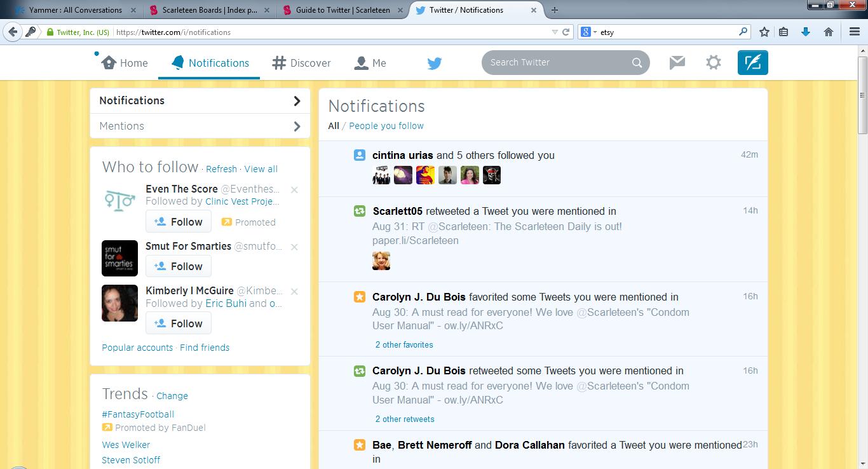The image size is (868, 469).
Task: Open Firefox downloads arrow
Action: [x=806, y=32]
